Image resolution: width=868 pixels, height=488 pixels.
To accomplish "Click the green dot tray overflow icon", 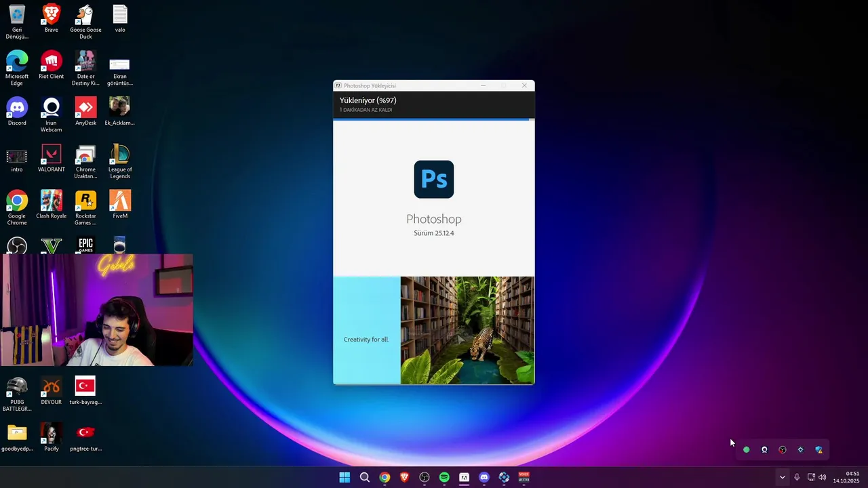I will (747, 449).
